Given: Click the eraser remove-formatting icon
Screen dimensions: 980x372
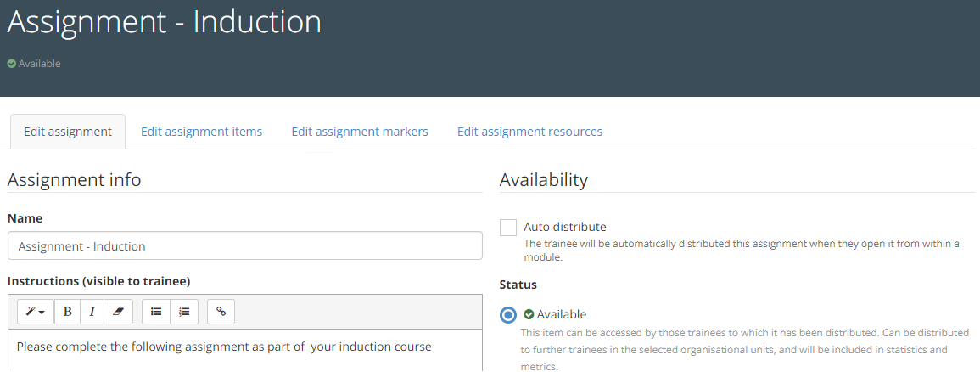Looking at the screenshot, I should tap(118, 312).
